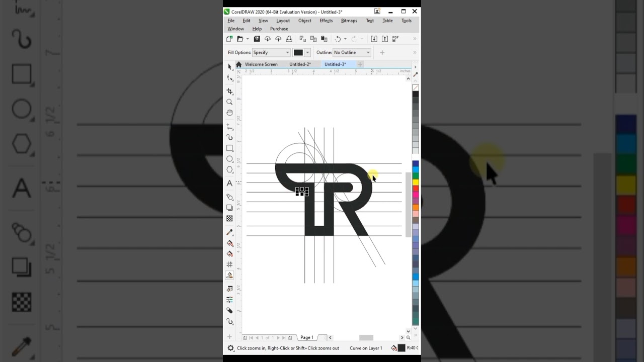Open the Layout menu
Screen dimensions: 644x362
pos(283,21)
